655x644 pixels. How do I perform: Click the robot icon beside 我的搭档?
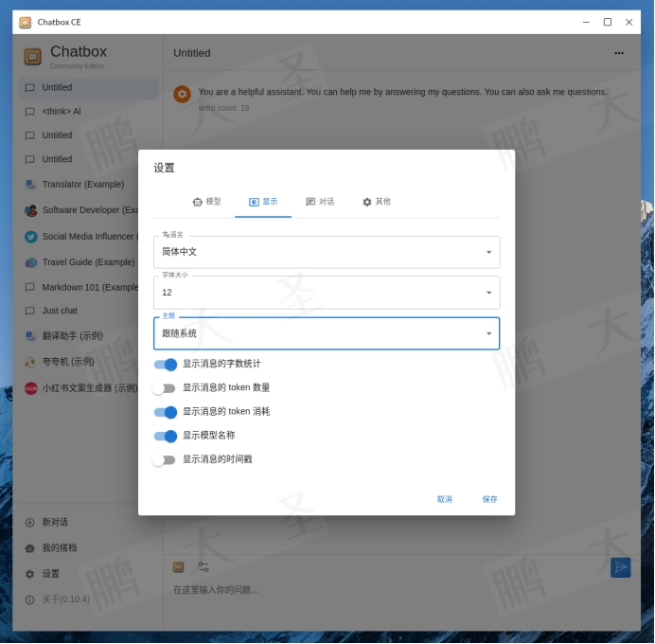(29, 548)
